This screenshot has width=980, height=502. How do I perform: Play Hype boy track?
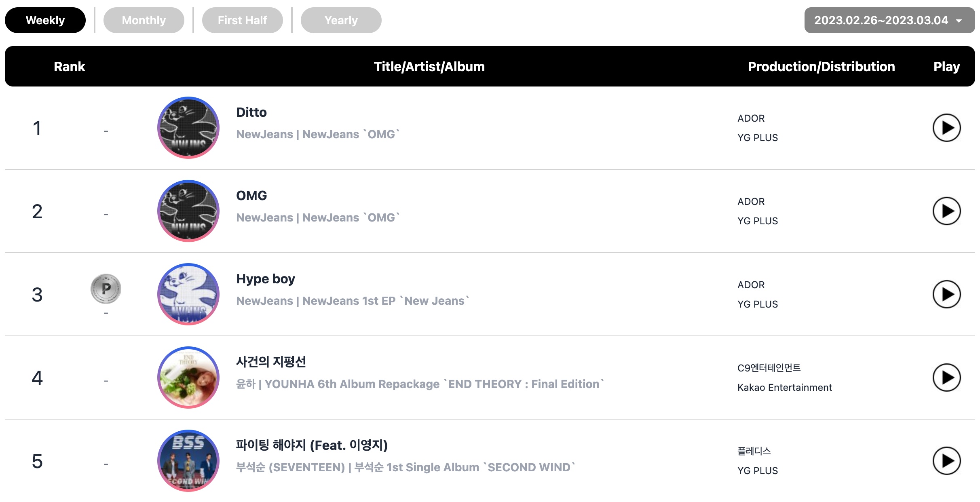click(x=946, y=294)
